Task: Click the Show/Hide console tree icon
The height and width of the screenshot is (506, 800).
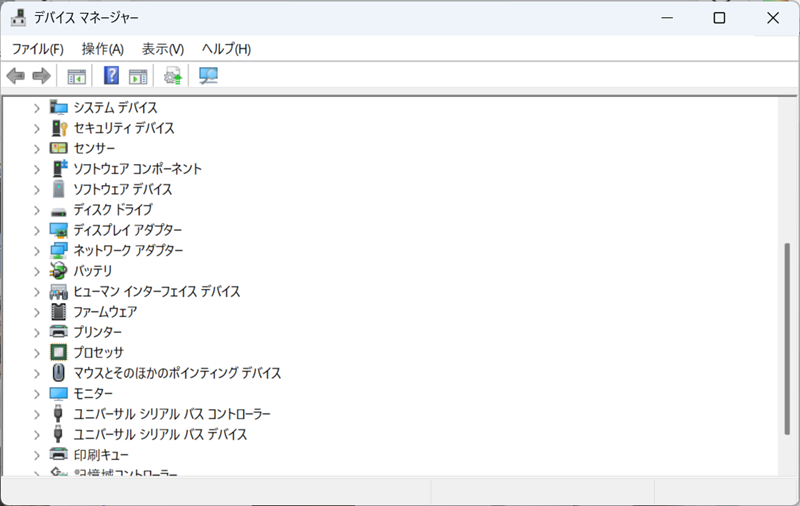Action: (x=76, y=76)
